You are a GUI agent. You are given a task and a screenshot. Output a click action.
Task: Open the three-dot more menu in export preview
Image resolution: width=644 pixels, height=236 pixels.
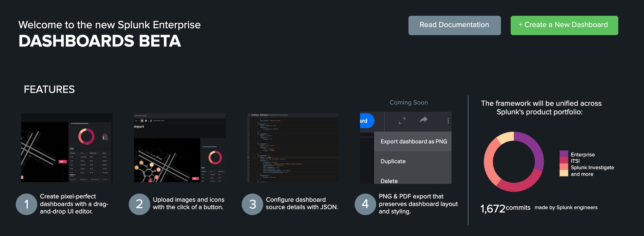click(448, 121)
